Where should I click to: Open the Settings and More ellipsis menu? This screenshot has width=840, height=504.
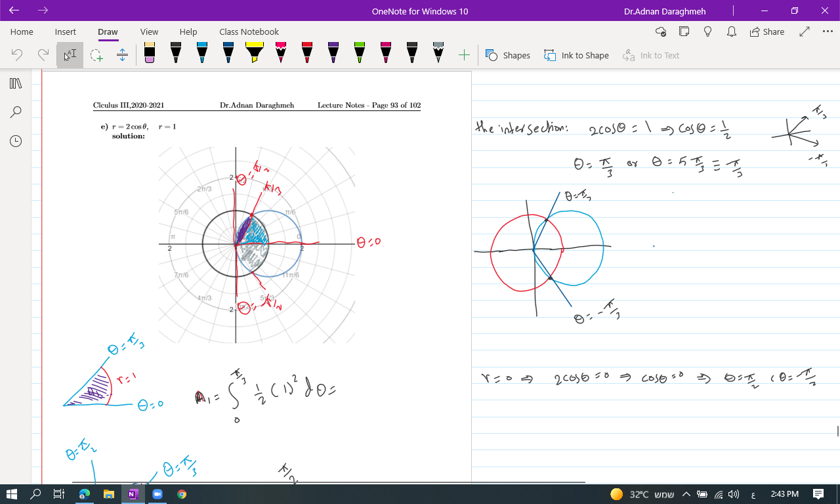coord(827,31)
